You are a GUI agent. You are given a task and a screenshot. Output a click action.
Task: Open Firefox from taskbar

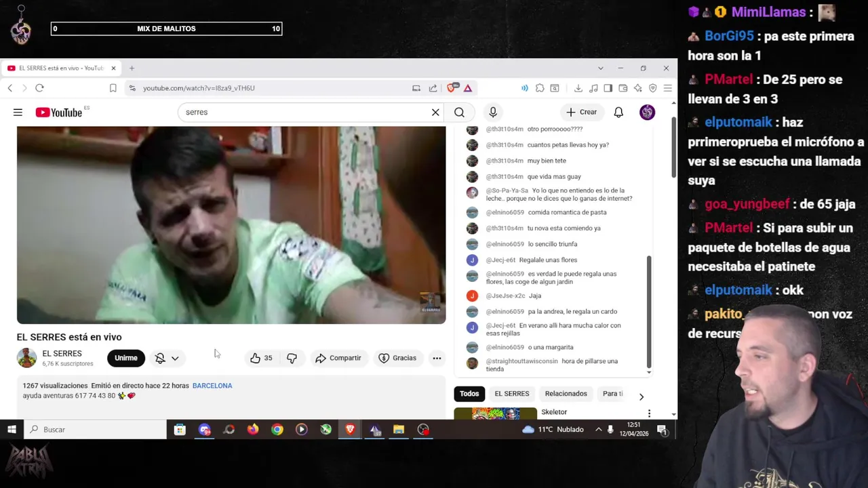253,430
